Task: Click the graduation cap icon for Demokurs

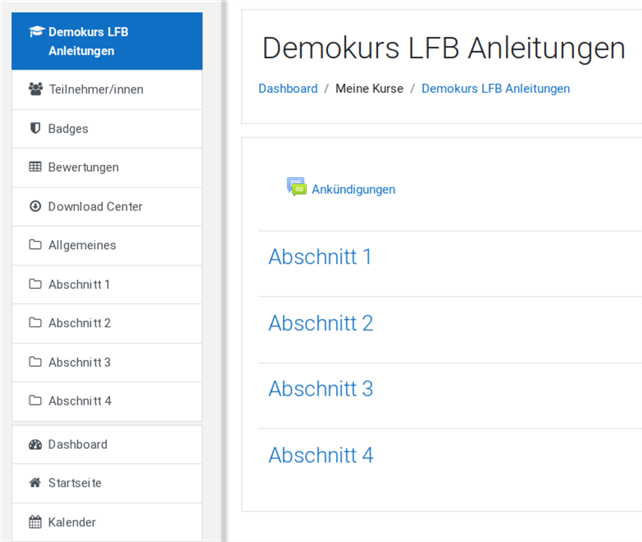Action: click(x=36, y=32)
